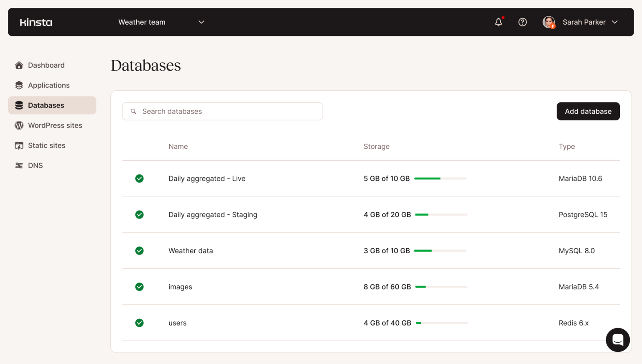The image size is (642, 364).
Task: Click the DNS sidebar icon
Action: coord(19,165)
